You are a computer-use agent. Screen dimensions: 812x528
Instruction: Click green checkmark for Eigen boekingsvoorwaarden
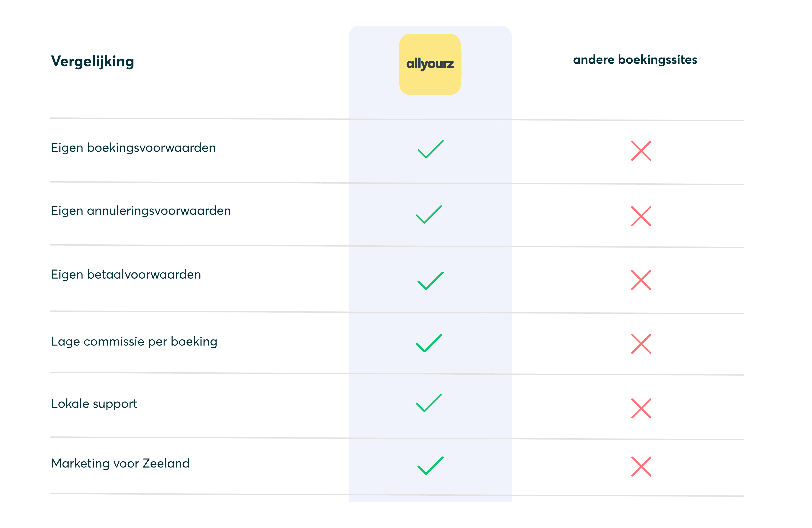coord(430,149)
